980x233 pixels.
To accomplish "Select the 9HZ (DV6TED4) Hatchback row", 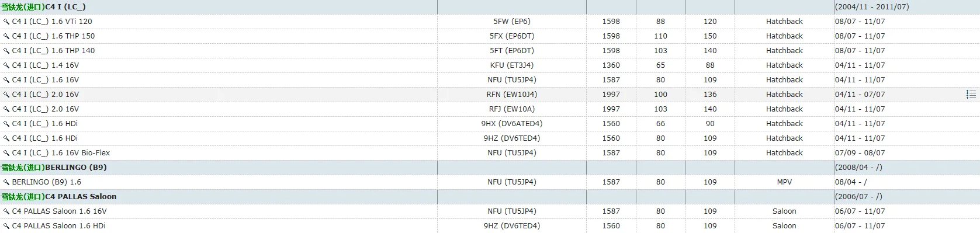I will tap(490, 138).
